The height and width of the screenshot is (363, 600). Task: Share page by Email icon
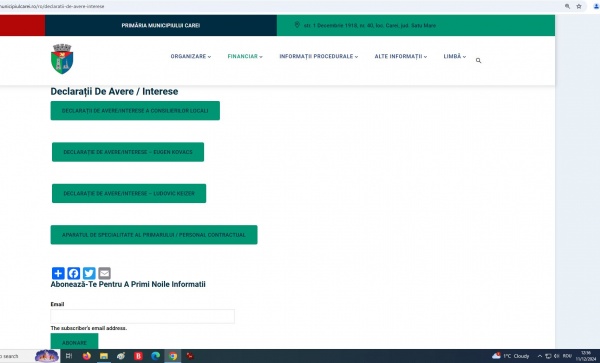pyautogui.click(x=104, y=273)
